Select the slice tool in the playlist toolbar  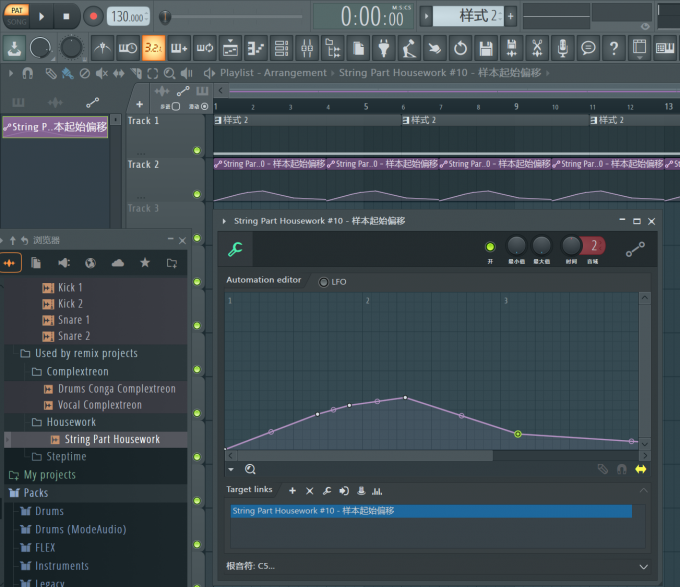pos(136,73)
